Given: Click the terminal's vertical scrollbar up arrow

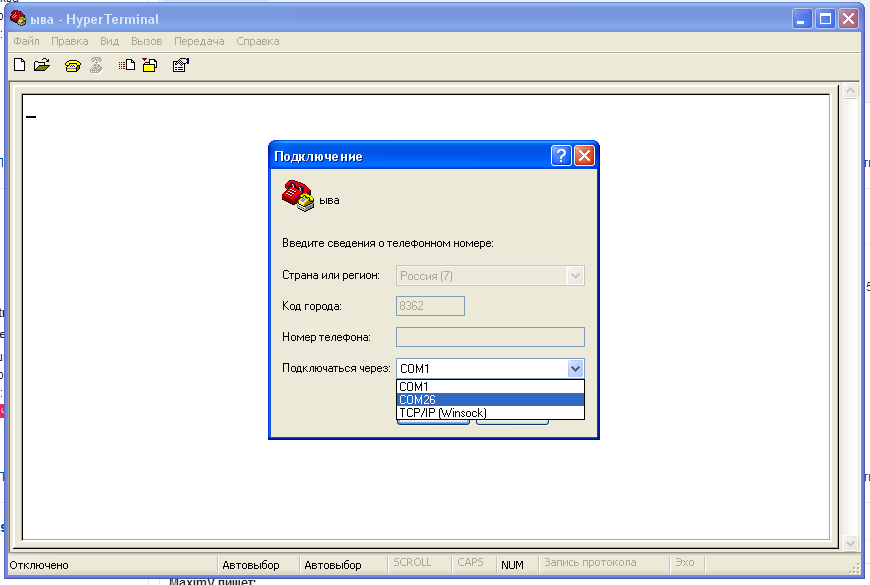Looking at the screenshot, I should (851, 91).
